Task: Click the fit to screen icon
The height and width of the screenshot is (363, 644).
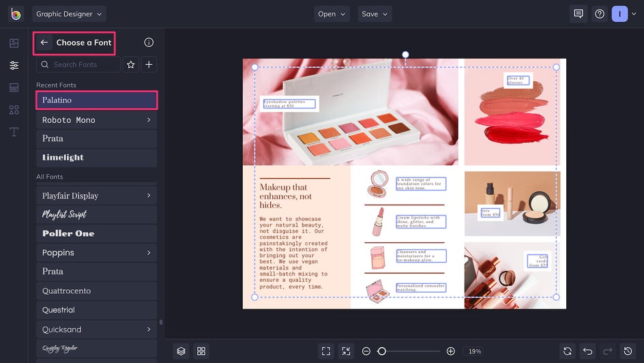Action: tap(325, 351)
